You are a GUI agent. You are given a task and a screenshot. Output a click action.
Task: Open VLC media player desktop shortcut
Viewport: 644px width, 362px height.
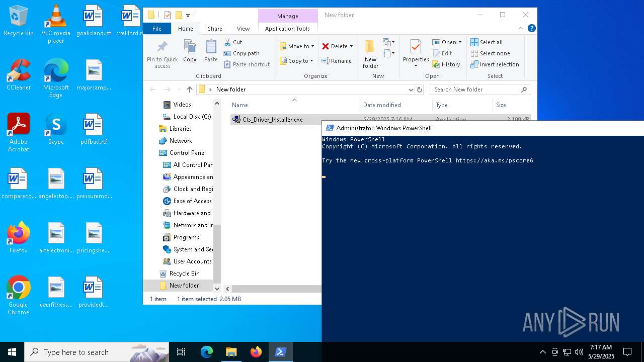pos(56,25)
